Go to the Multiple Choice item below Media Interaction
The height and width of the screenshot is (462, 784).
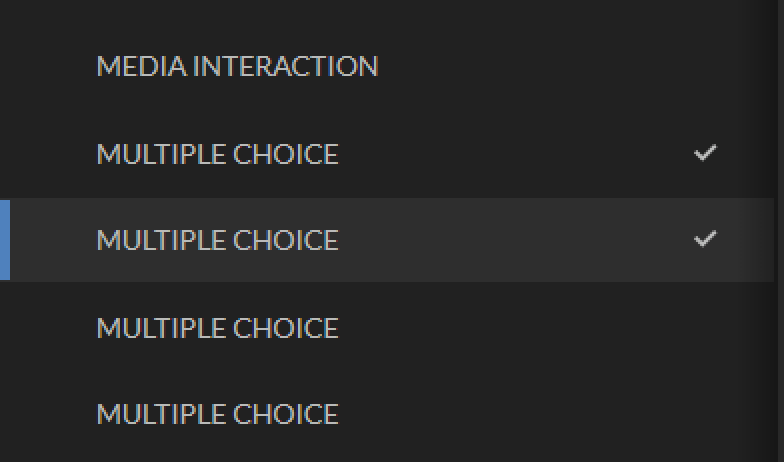[217, 154]
